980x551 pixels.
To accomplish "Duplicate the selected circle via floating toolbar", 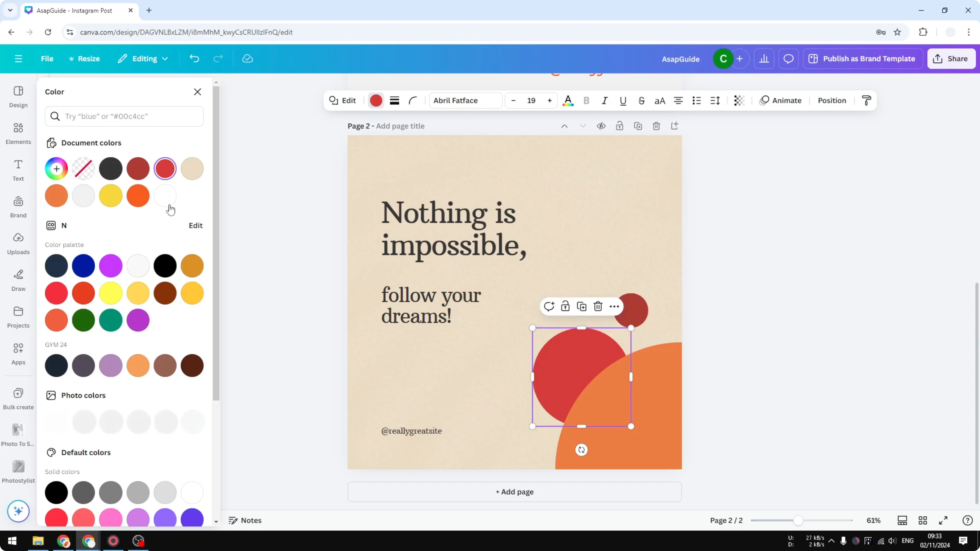I will [x=582, y=306].
